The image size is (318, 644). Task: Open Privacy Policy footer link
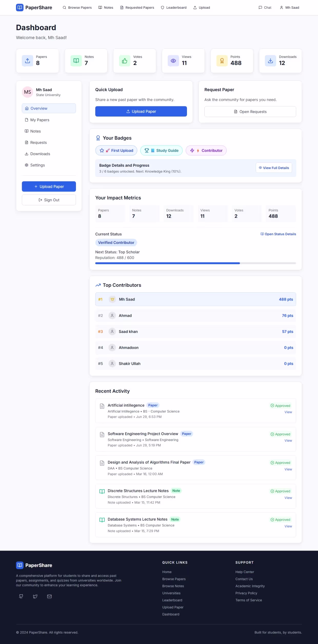point(246,593)
